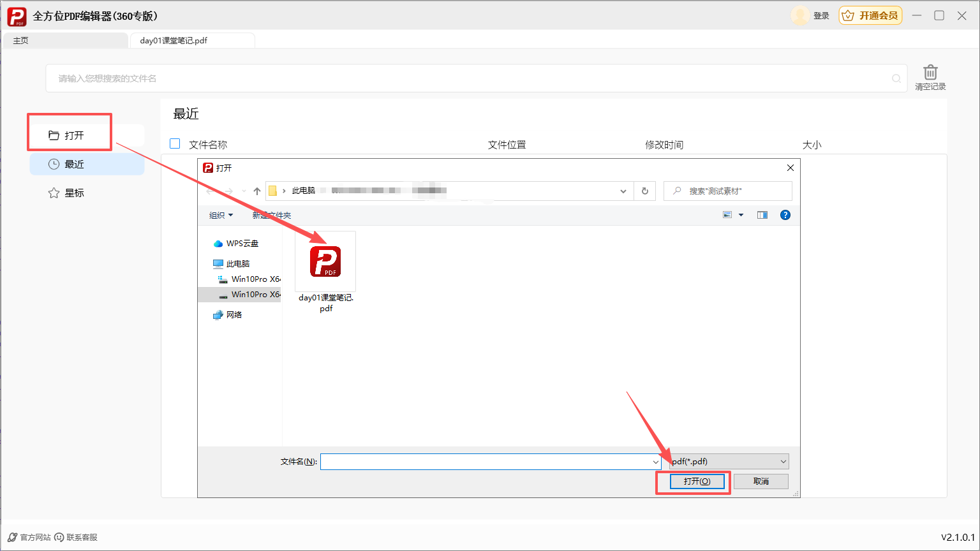Click the clear records trash icon
Screen dimensions: 980x551
[930, 73]
